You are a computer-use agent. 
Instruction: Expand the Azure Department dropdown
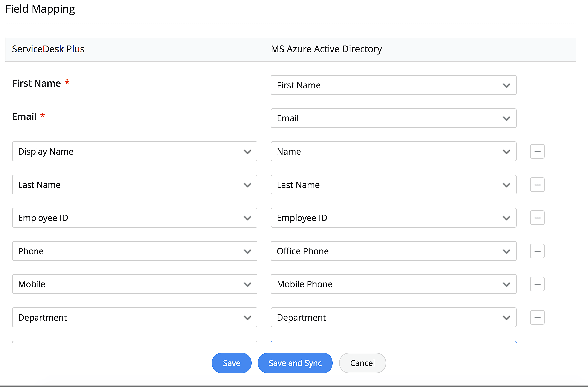(x=393, y=317)
